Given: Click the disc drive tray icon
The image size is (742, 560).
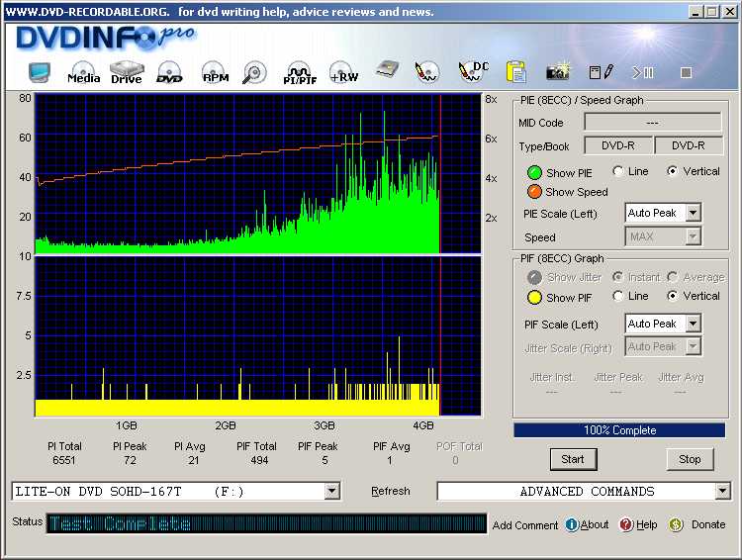Looking at the screenshot, I should [x=387, y=70].
